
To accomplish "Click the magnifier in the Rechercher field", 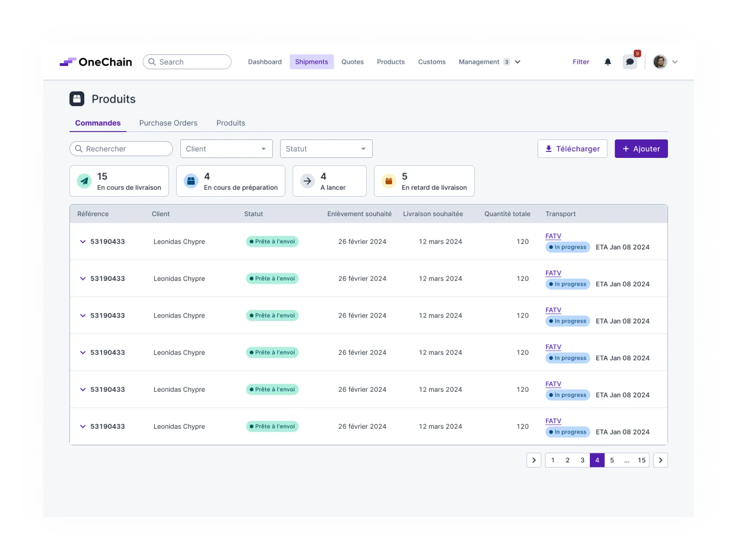I will [79, 149].
